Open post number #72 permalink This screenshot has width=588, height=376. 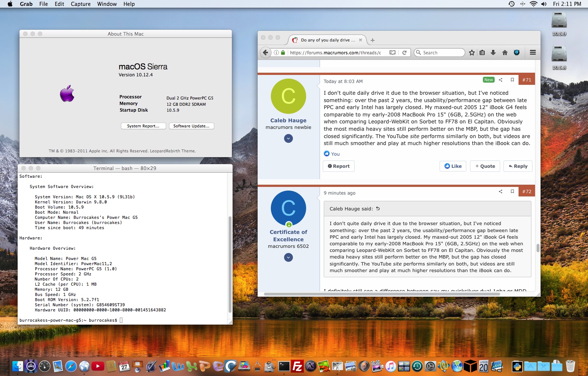coord(527,191)
